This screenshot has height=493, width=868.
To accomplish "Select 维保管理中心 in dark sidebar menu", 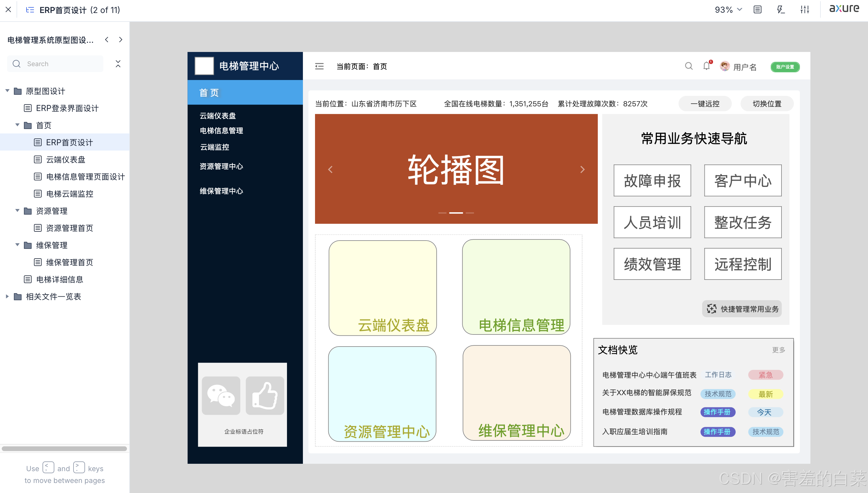I will [221, 191].
